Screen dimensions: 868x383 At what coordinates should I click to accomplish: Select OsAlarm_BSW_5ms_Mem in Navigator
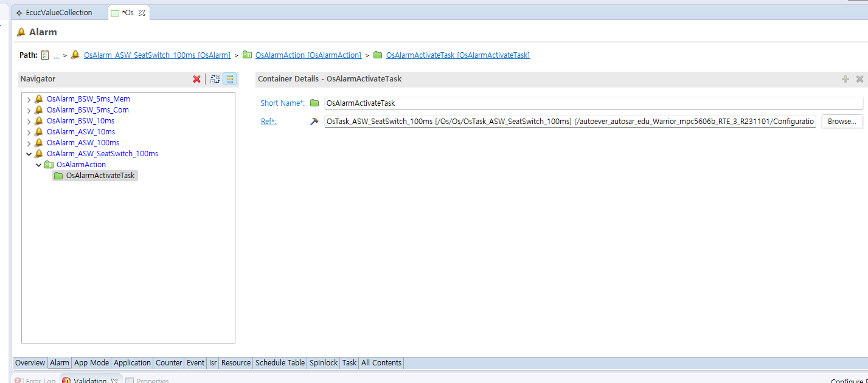(88, 99)
